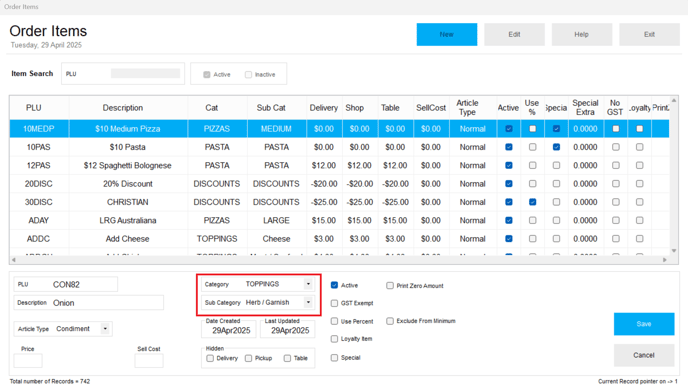Image resolution: width=688 pixels, height=385 pixels.
Task: Toggle the Active search filter checkbox
Action: tap(207, 75)
